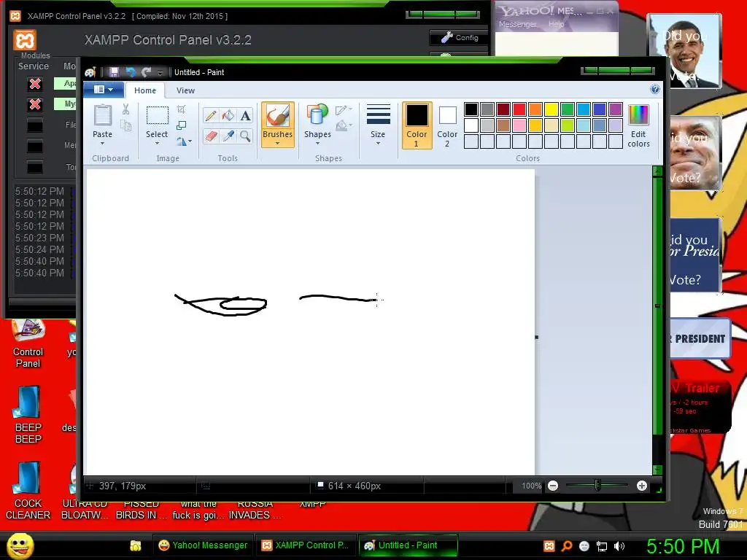The width and height of the screenshot is (747, 560).
Task: Click the Paste clipboard icon
Action: click(102, 115)
